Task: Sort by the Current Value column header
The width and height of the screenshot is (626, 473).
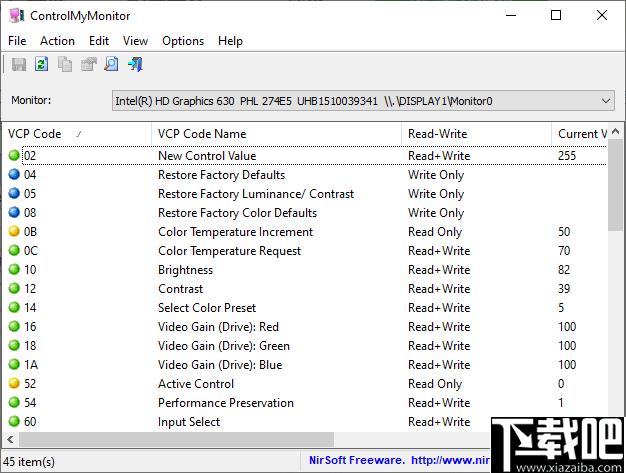Action: (x=580, y=134)
